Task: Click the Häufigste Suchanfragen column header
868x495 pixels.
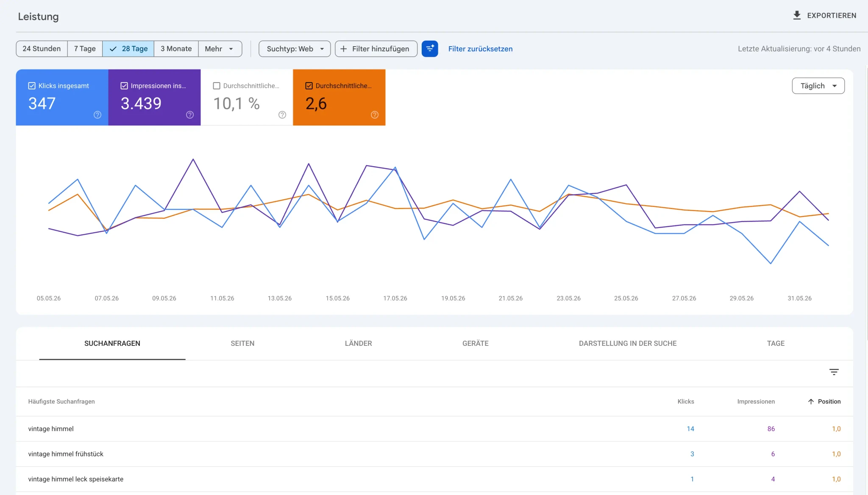Action: point(61,401)
